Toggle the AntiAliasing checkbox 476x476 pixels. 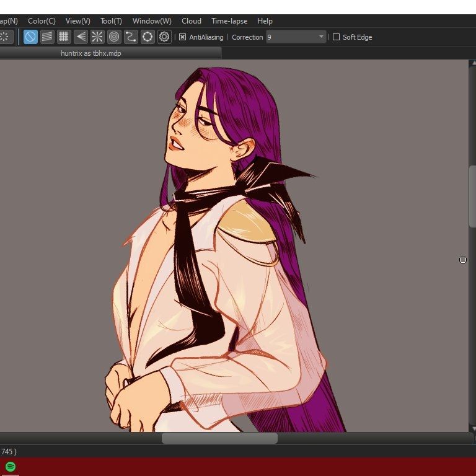(x=182, y=37)
